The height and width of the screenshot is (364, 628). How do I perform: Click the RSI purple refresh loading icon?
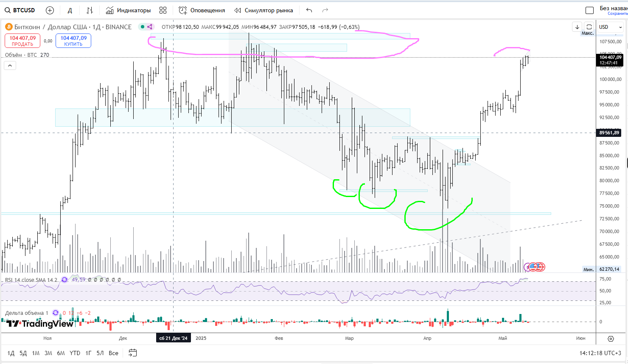64,280
